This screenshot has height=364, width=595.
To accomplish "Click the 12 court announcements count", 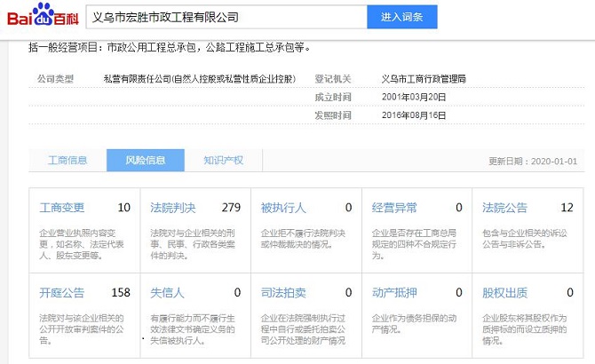I will coord(567,209).
